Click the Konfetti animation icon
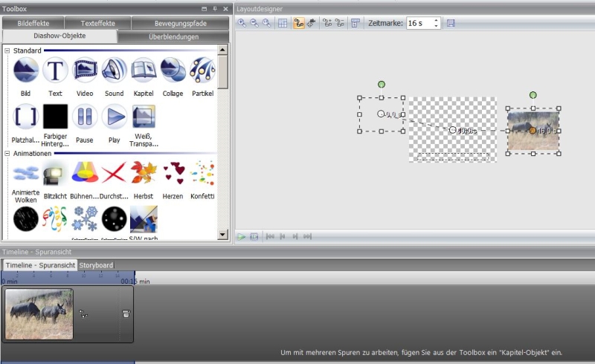The image size is (595, 364). 202,174
